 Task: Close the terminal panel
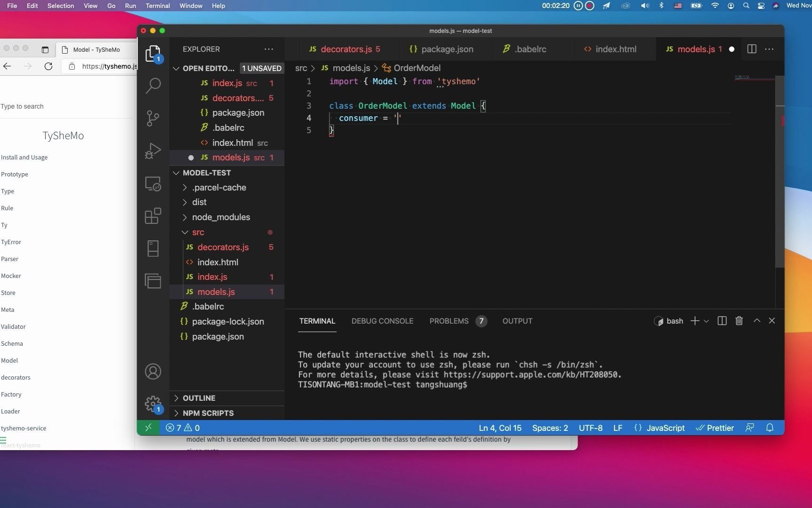point(772,321)
